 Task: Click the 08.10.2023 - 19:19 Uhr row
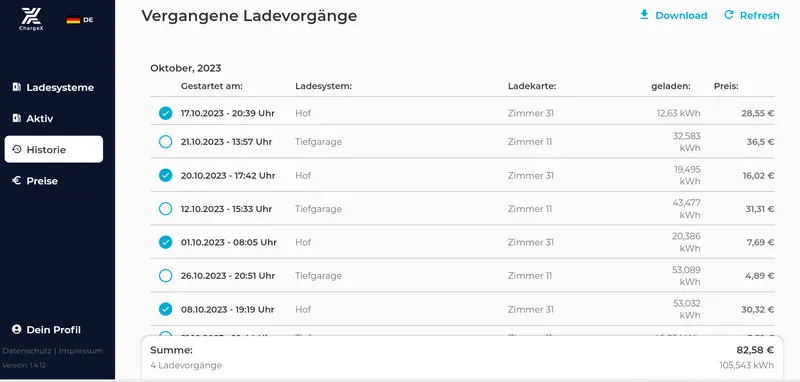point(462,309)
